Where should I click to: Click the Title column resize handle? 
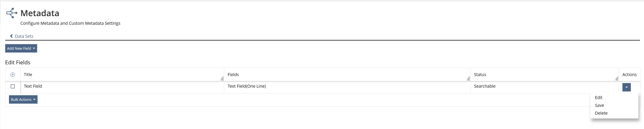click(222, 79)
